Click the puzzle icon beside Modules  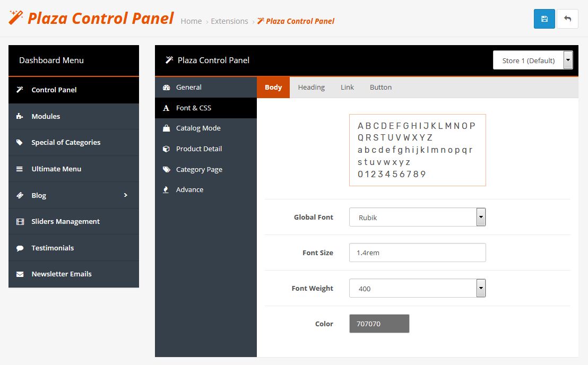(x=20, y=116)
